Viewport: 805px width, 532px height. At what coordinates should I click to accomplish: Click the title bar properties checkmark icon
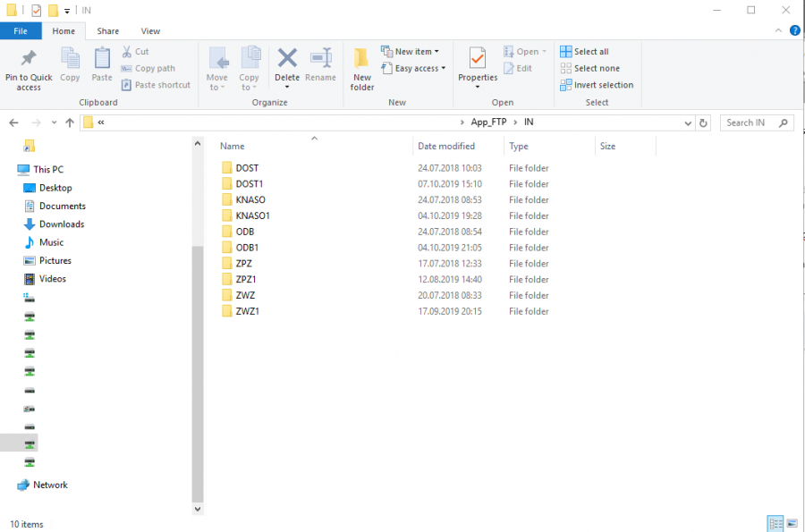[36, 10]
